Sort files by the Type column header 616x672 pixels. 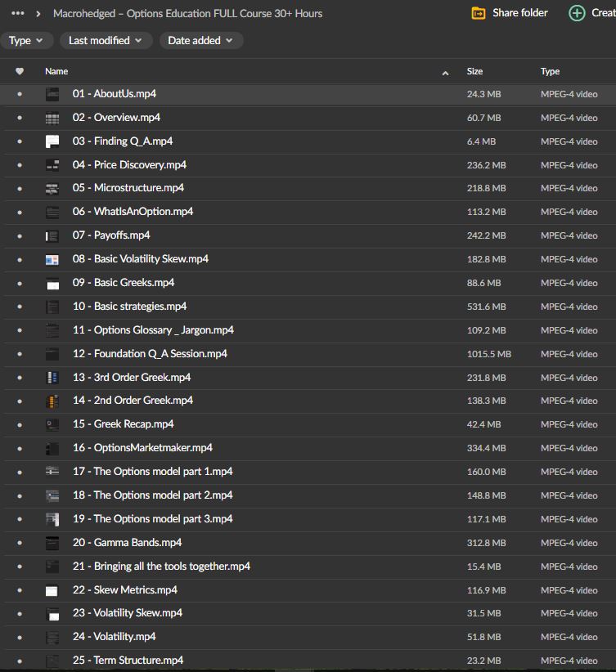(550, 72)
